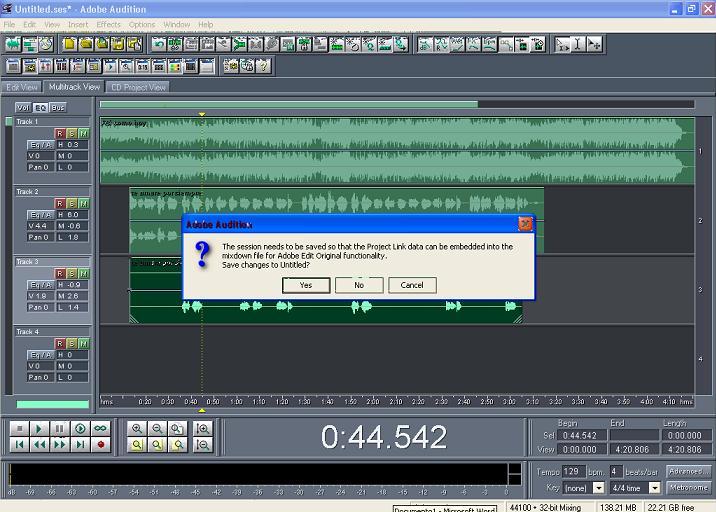Mute Track 2
Screen dimensions: 716x512
click(84, 203)
